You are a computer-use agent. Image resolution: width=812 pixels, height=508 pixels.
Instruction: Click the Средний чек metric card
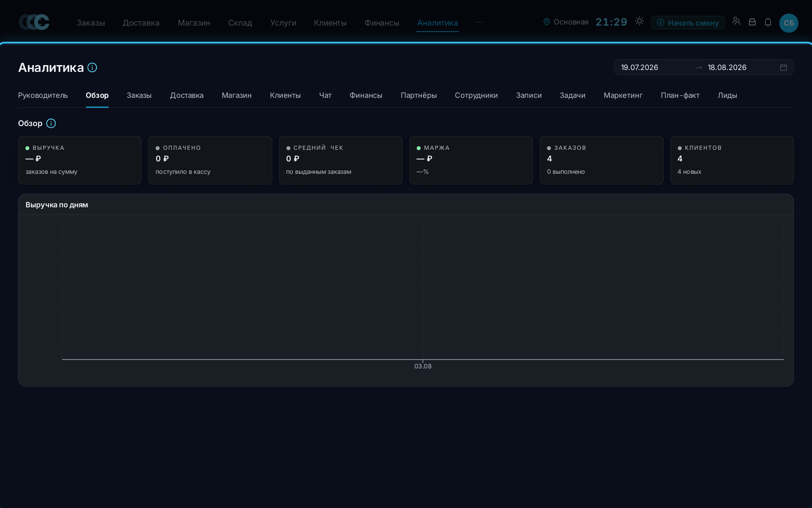click(x=341, y=160)
